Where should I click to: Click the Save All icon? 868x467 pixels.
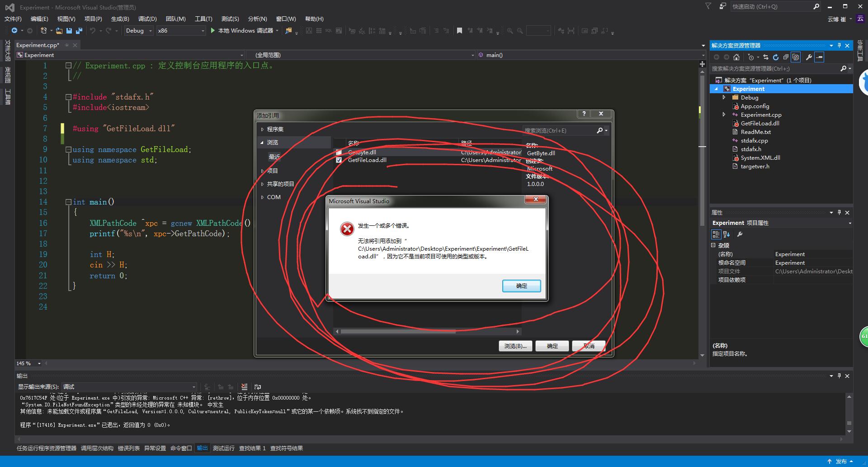(x=79, y=30)
